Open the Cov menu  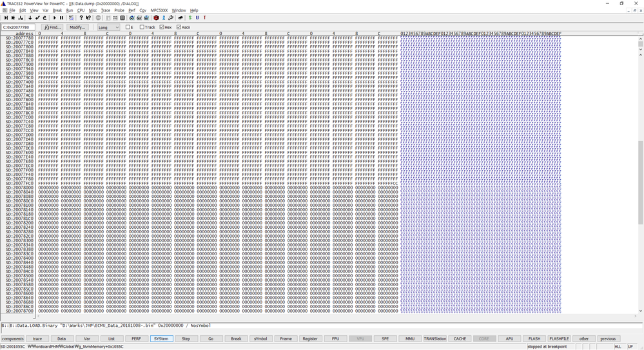(142, 10)
